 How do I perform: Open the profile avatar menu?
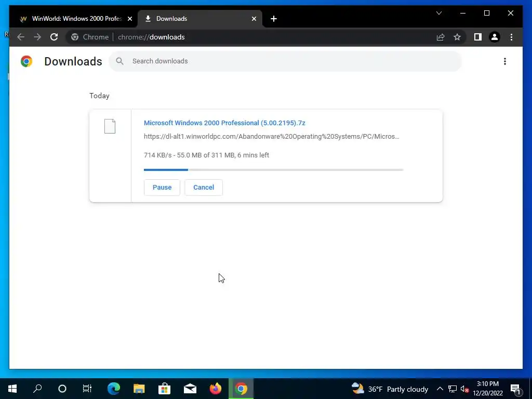[495, 37]
